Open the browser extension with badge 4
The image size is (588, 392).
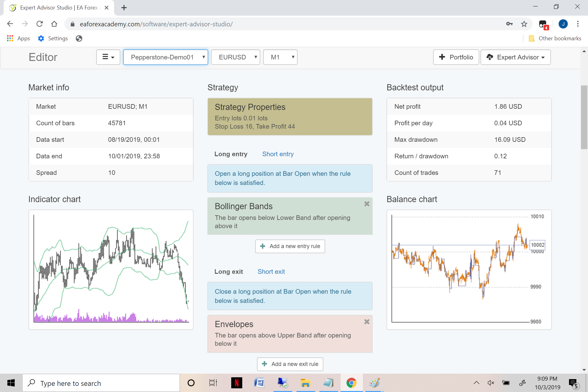(x=544, y=24)
